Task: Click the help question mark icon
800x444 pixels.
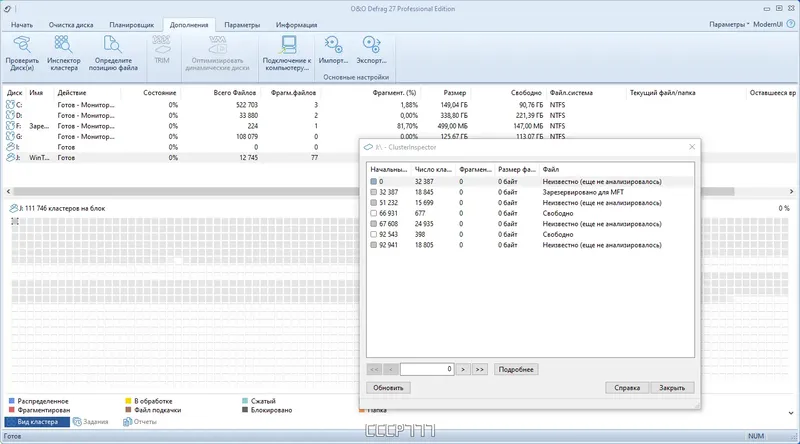Action: [791, 24]
